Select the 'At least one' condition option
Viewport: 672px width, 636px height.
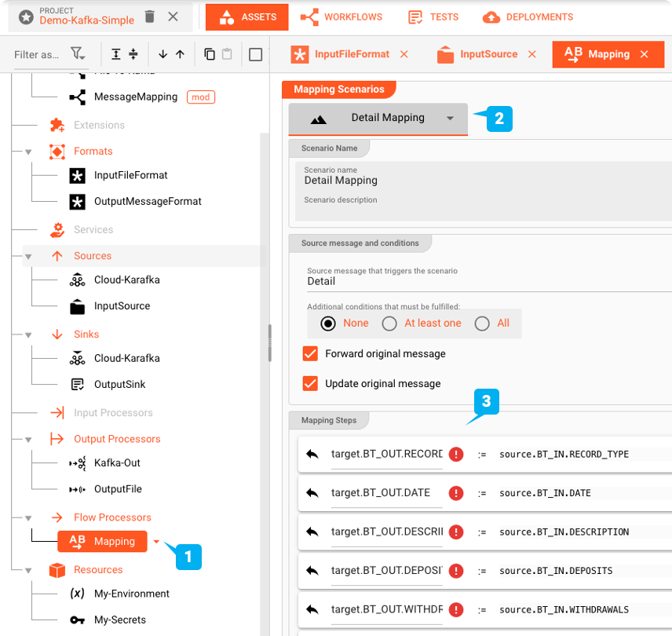pos(389,323)
